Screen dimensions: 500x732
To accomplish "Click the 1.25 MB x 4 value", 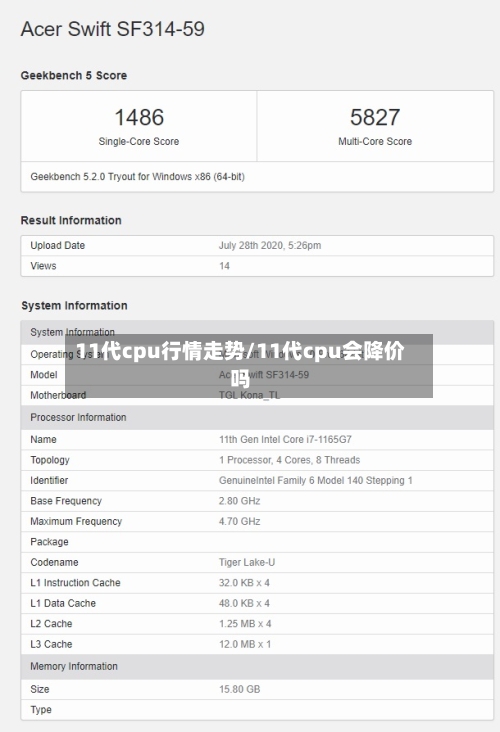I will (x=245, y=624).
